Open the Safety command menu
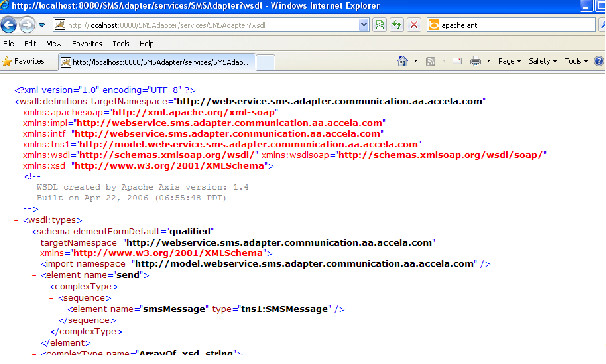The image size is (606, 364). click(543, 61)
